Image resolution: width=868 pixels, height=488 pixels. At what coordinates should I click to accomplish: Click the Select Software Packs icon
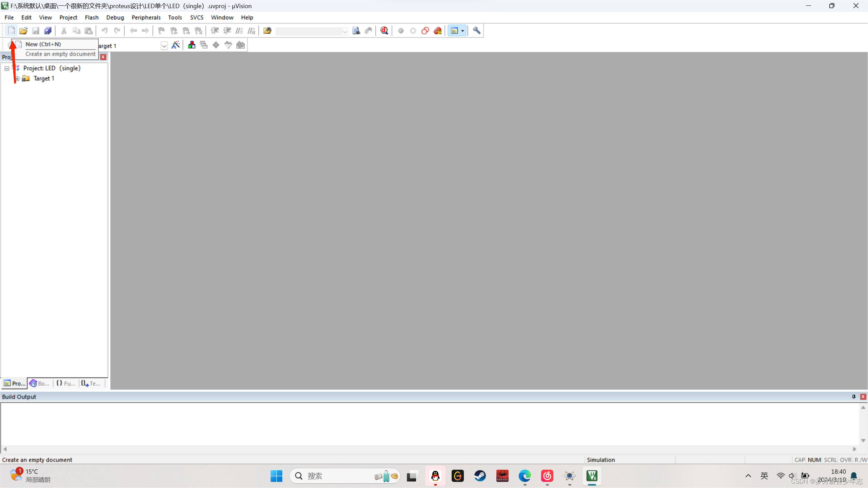coord(228,45)
